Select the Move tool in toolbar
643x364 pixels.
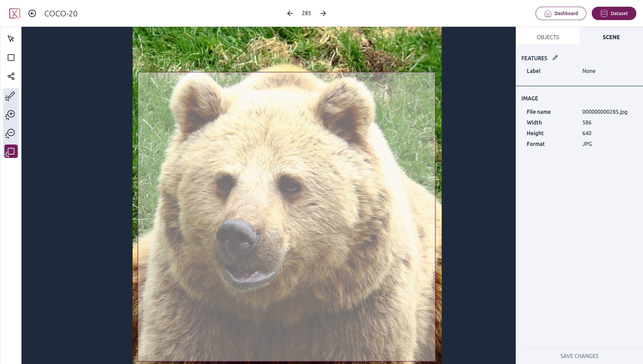11,39
